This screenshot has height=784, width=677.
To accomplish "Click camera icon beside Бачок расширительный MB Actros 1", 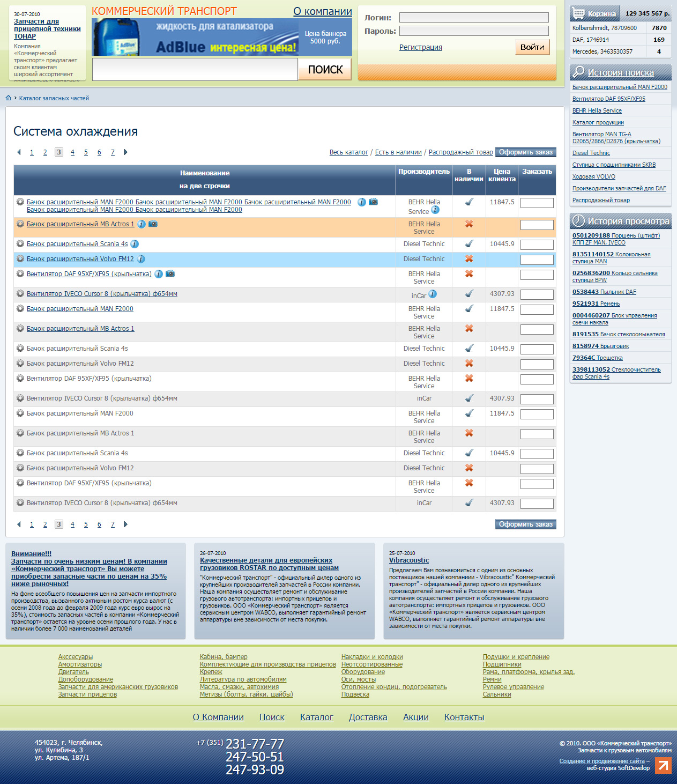I will (153, 224).
